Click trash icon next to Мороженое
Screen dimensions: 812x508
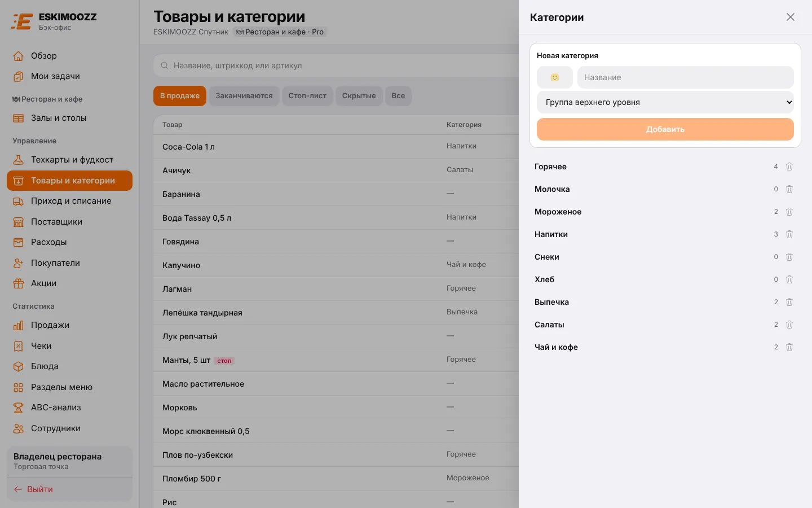(x=789, y=212)
